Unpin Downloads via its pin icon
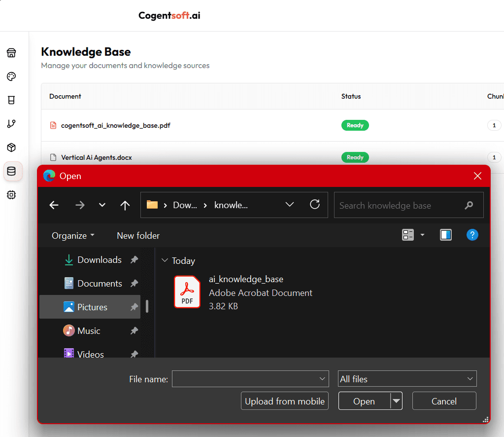This screenshot has height=437, width=504. coord(134,260)
